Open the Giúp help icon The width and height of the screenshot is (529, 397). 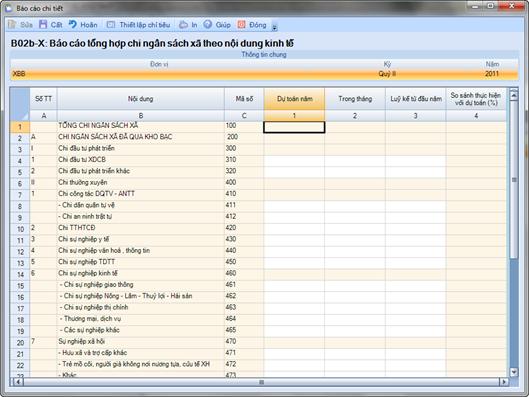point(207,24)
